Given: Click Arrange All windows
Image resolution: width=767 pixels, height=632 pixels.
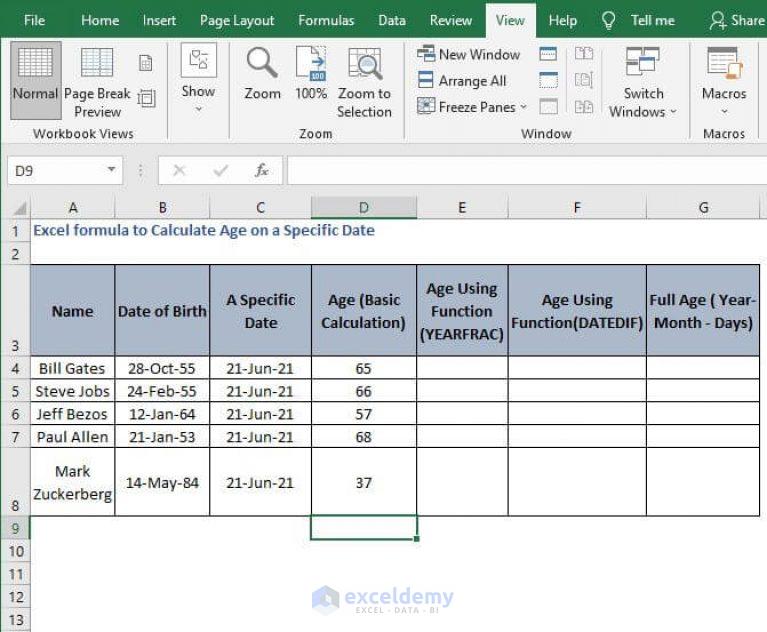Looking at the screenshot, I should tap(462, 81).
